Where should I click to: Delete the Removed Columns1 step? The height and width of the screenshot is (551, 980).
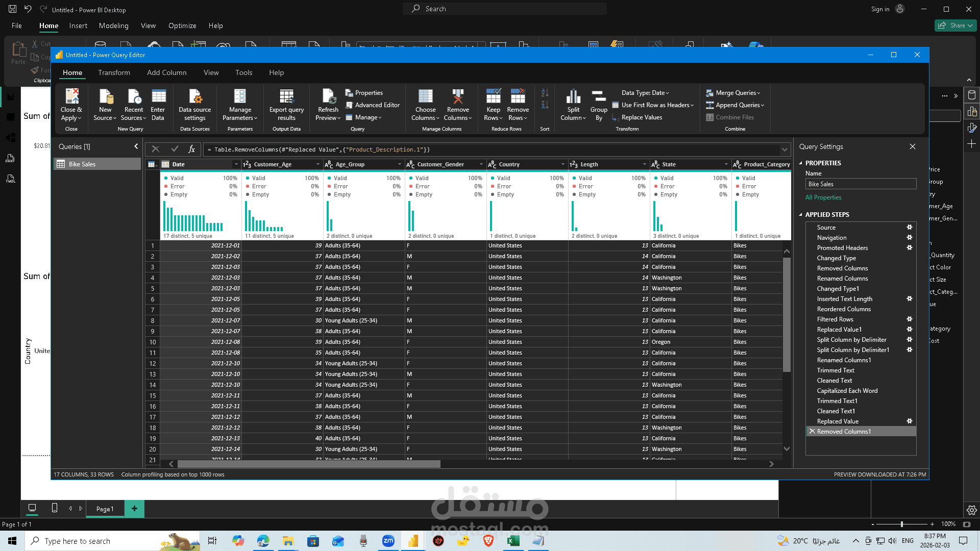(812, 432)
